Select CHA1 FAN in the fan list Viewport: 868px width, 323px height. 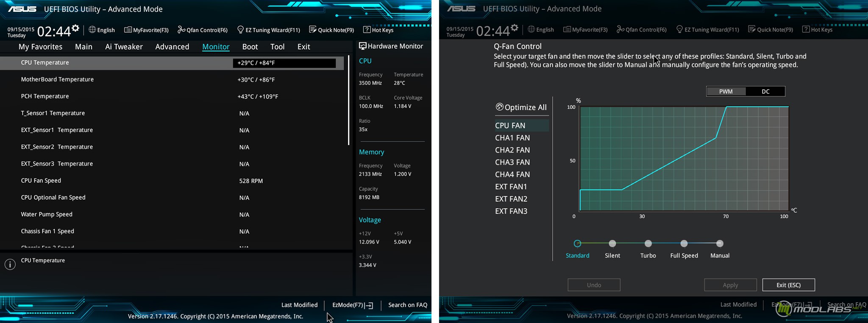(x=512, y=138)
